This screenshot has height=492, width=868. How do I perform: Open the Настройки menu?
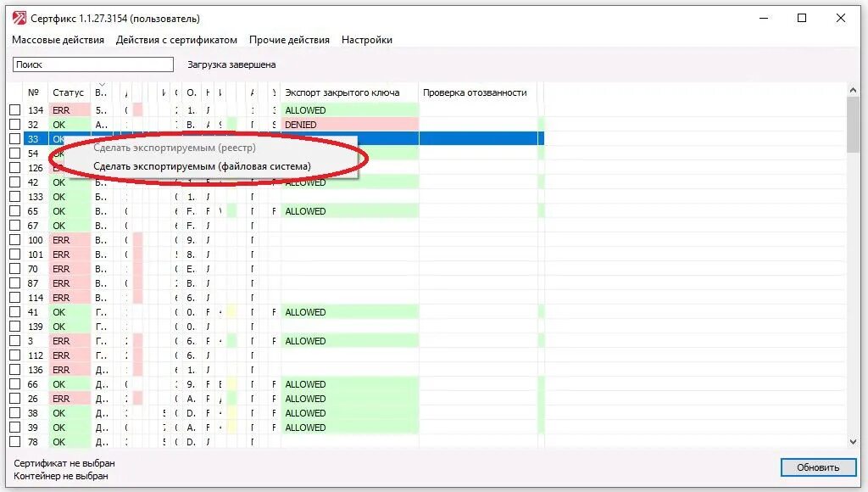367,40
